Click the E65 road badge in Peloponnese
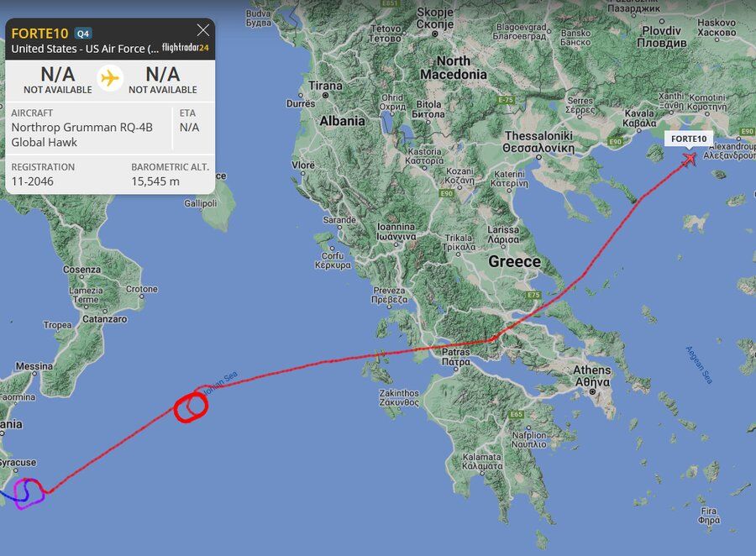The height and width of the screenshot is (556, 756). click(517, 414)
